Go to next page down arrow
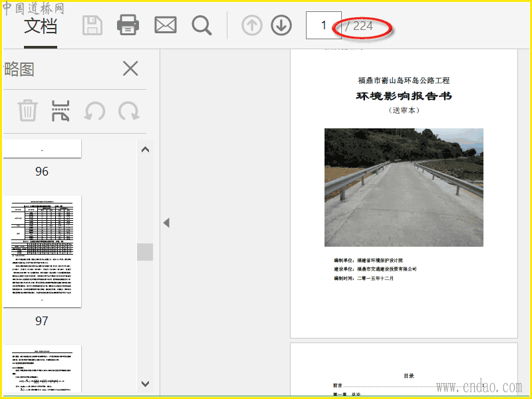The height and width of the screenshot is (399, 532). coord(281,25)
